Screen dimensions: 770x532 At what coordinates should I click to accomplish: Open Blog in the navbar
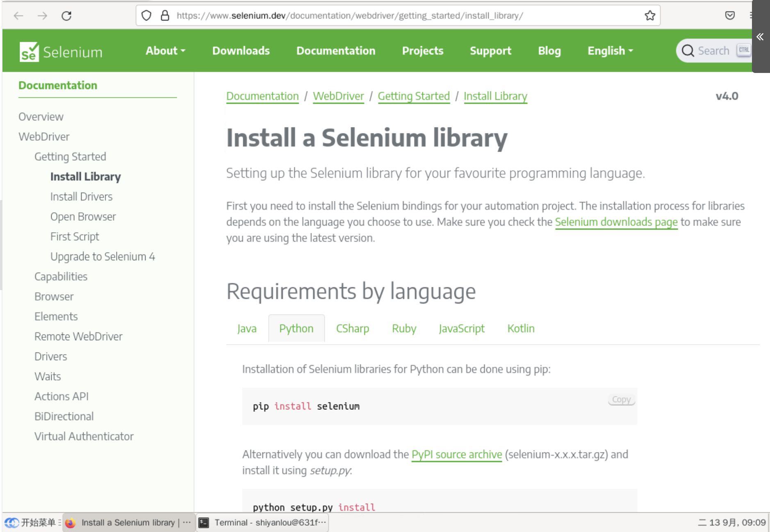click(x=549, y=51)
